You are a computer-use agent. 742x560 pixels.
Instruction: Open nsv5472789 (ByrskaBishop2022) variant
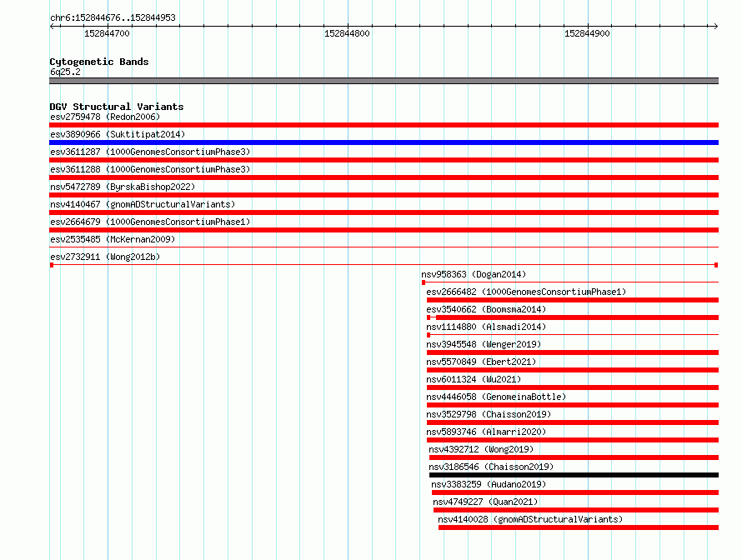pos(123,187)
